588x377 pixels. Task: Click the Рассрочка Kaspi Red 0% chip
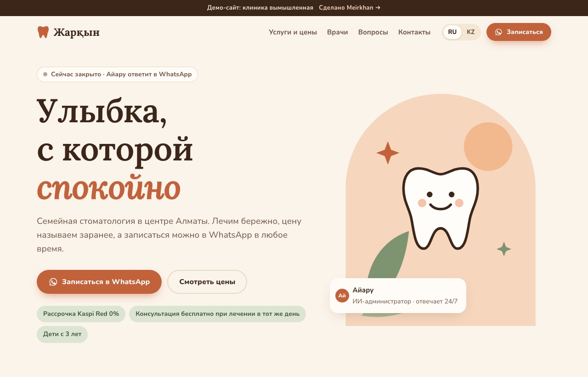81,314
